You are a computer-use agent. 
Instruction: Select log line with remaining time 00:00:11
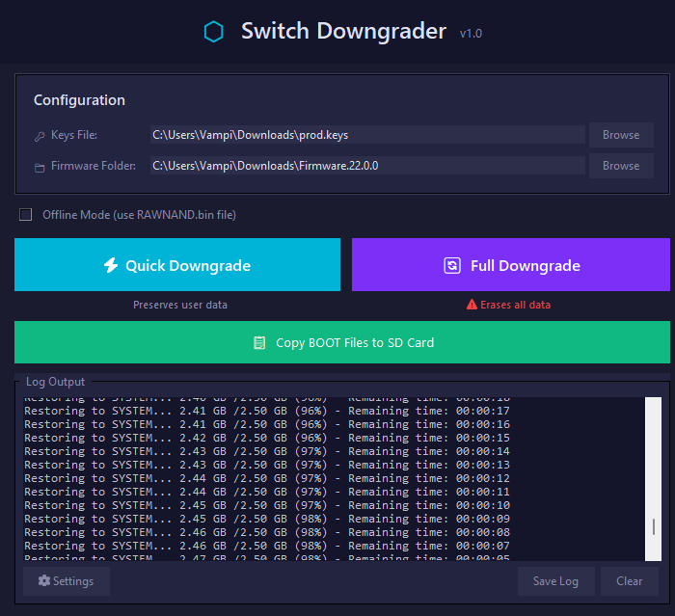point(267,492)
